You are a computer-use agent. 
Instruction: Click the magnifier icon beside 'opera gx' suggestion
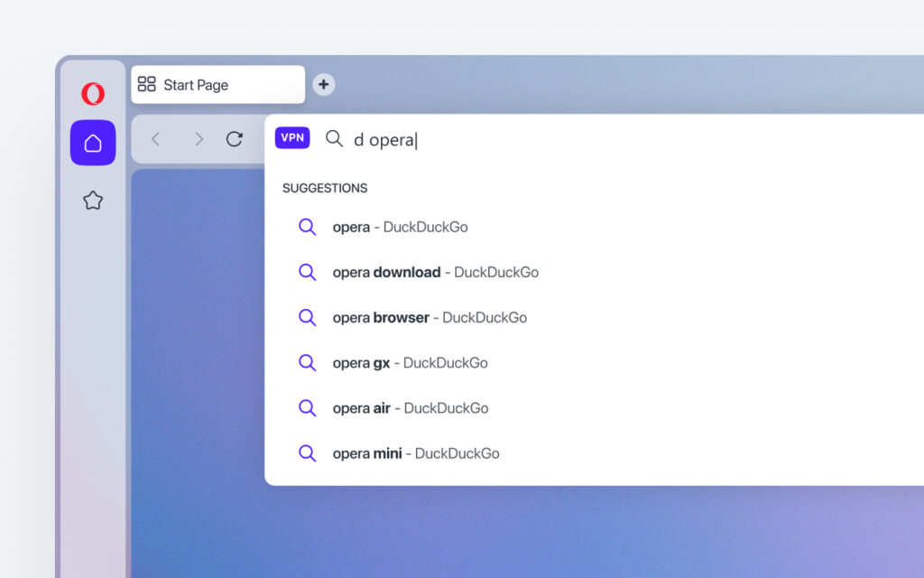[307, 362]
